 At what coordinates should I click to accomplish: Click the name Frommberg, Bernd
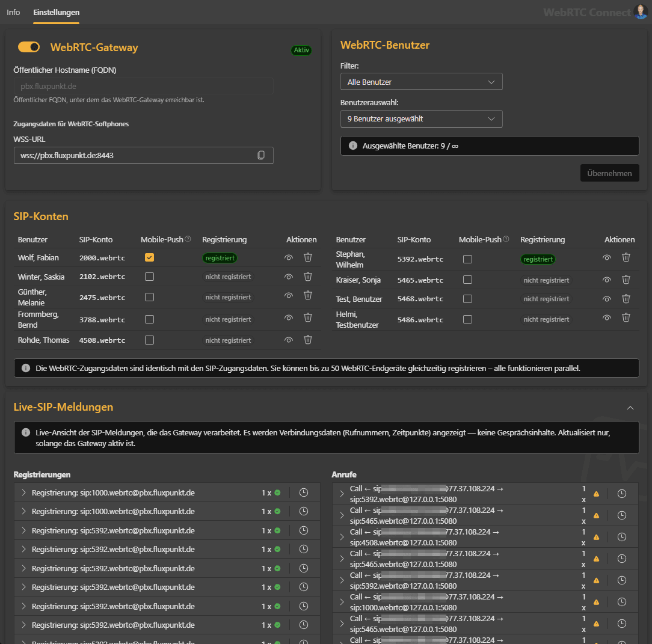pos(38,319)
